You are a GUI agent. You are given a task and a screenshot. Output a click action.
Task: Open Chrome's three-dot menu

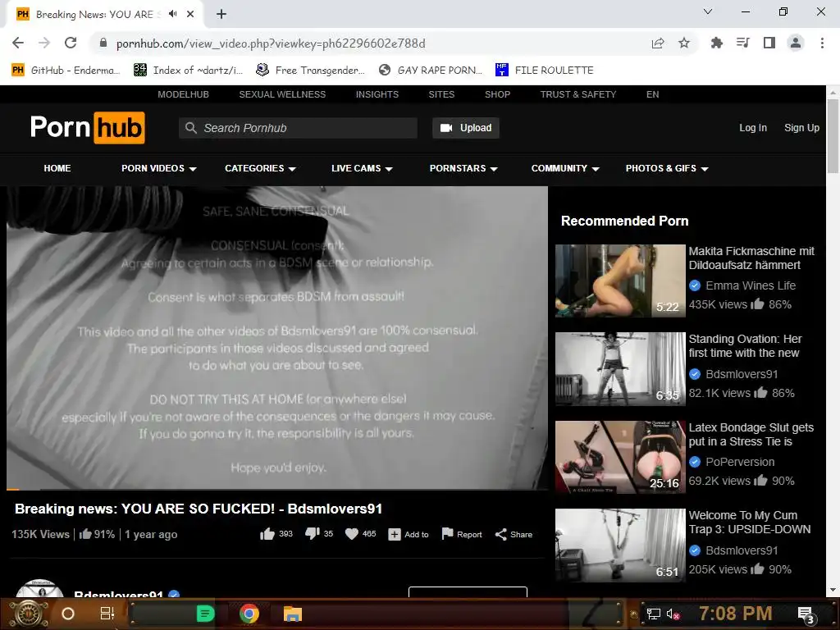[x=822, y=43]
